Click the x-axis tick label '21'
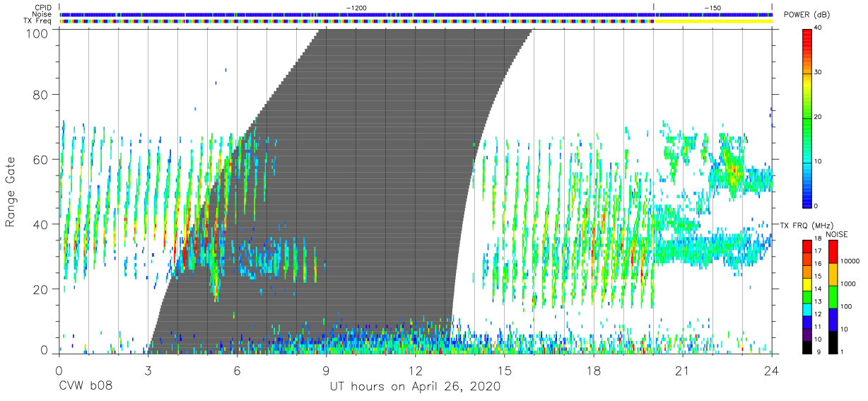This screenshot has height=401, width=868. (x=683, y=370)
